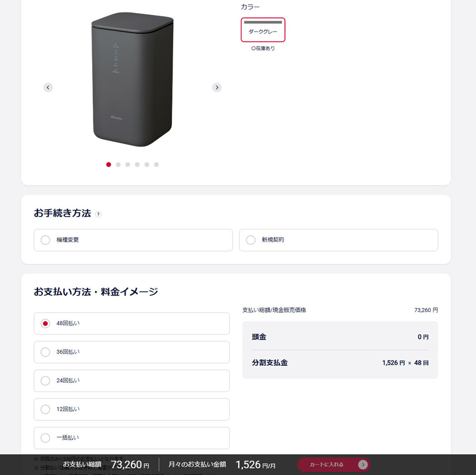Go to fourth carousel image dot

[x=137, y=165]
